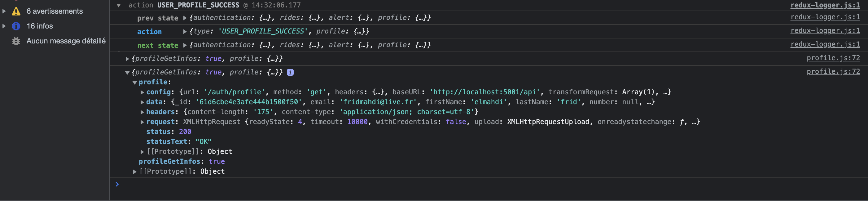Click the content-length '175' value
The height and width of the screenshot is (201, 868).
click(x=263, y=112)
